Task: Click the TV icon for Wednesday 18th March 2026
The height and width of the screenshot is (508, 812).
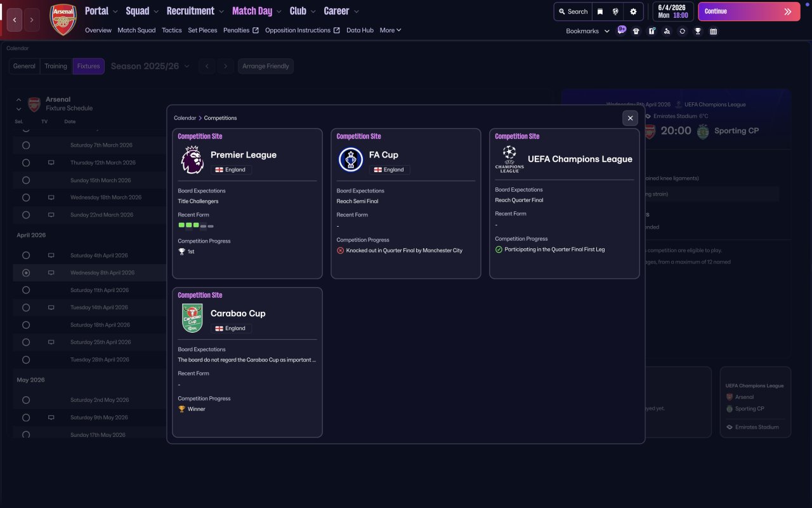Action: [x=51, y=197]
